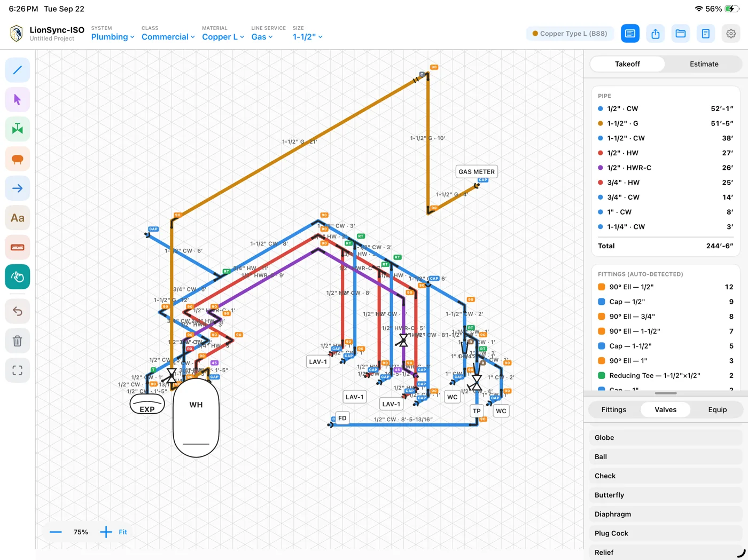This screenshot has height=560, width=748.
Task: Open the project folder icon
Action: pos(681,34)
